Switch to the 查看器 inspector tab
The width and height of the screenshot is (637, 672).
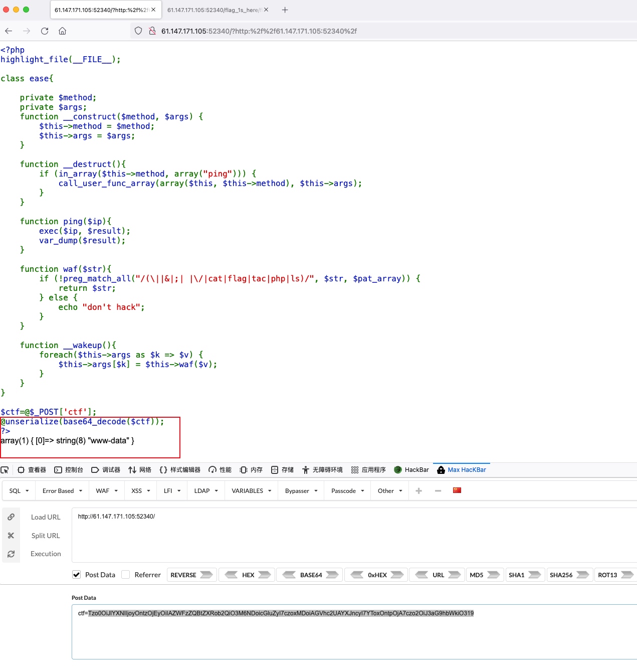(32, 470)
